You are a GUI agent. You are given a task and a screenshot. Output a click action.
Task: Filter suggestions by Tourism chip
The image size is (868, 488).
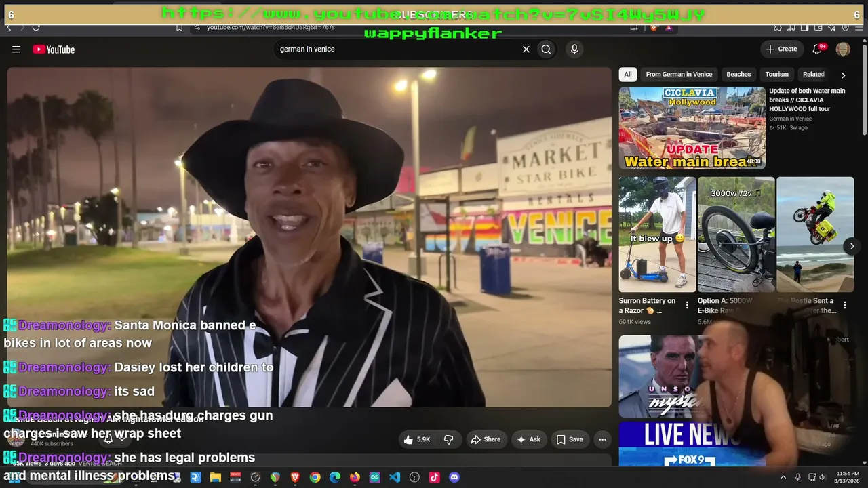777,75
